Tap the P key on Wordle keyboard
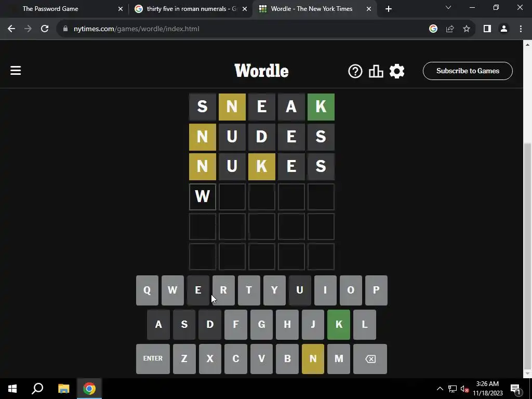Screen dimensions: 532x399 [x=376, y=290]
